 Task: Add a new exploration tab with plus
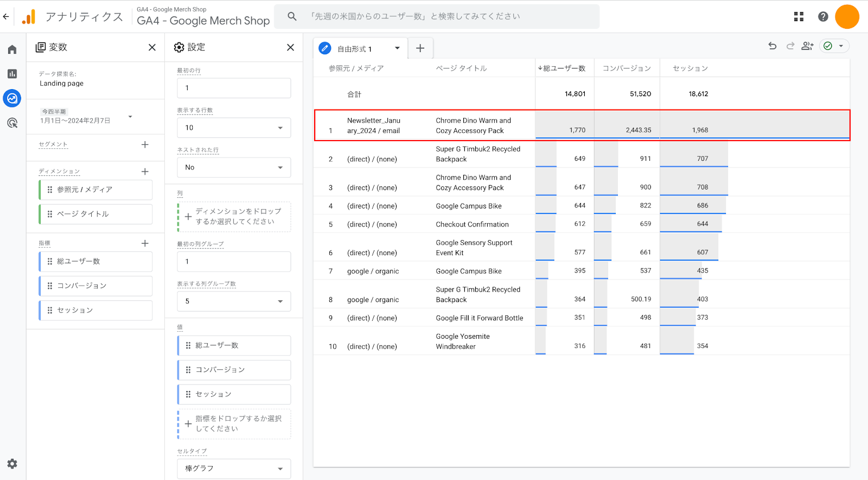420,48
